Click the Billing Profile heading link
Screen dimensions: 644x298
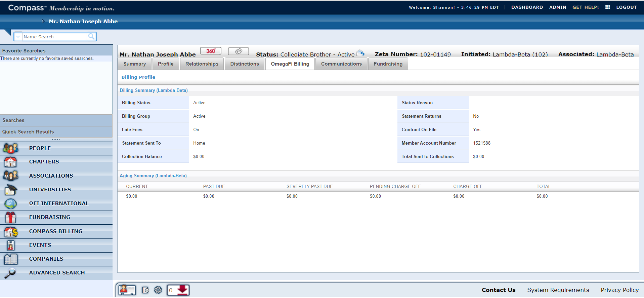pyautogui.click(x=138, y=77)
